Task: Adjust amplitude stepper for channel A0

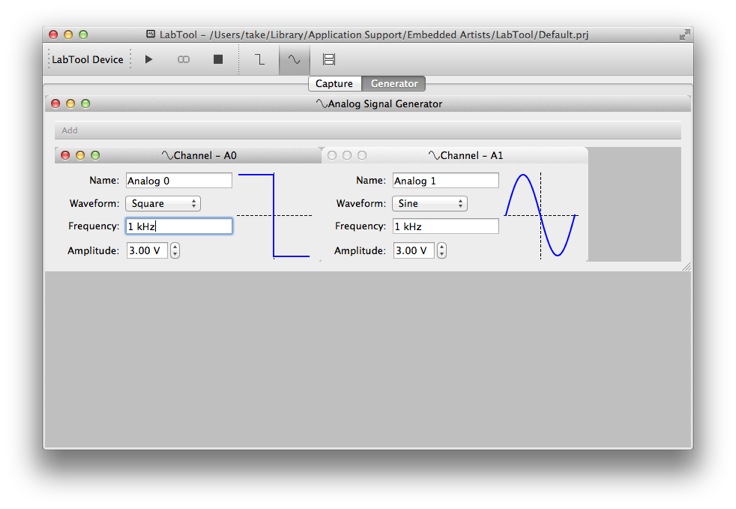Action: coord(176,251)
